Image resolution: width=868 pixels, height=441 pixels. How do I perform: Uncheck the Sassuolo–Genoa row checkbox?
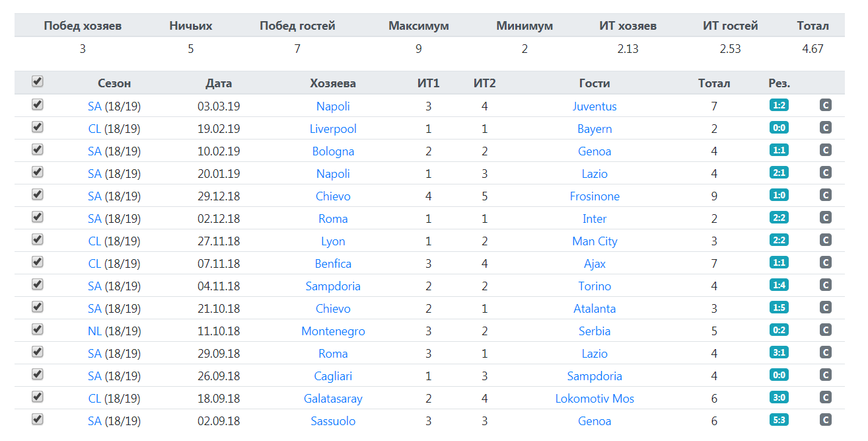[38, 420]
